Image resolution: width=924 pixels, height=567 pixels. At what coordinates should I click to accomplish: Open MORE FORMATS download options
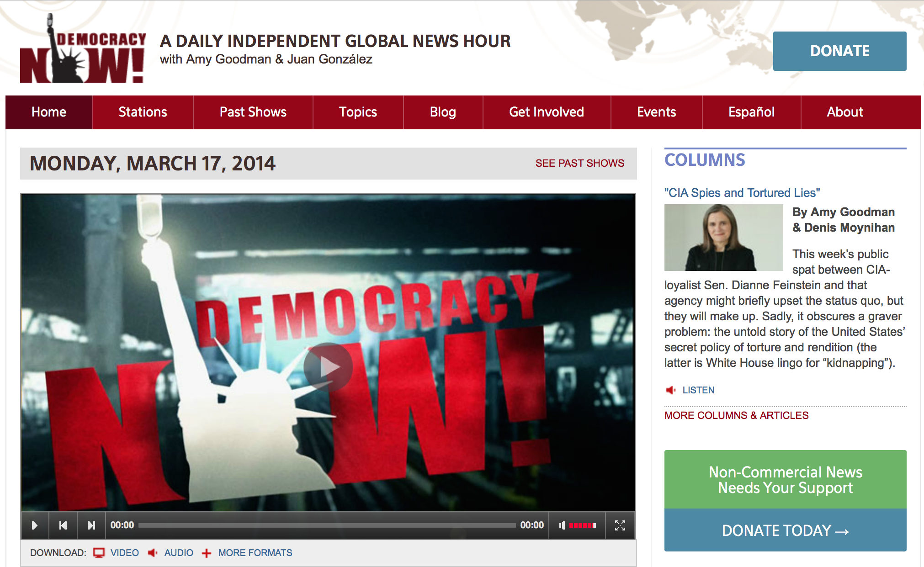tap(255, 553)
